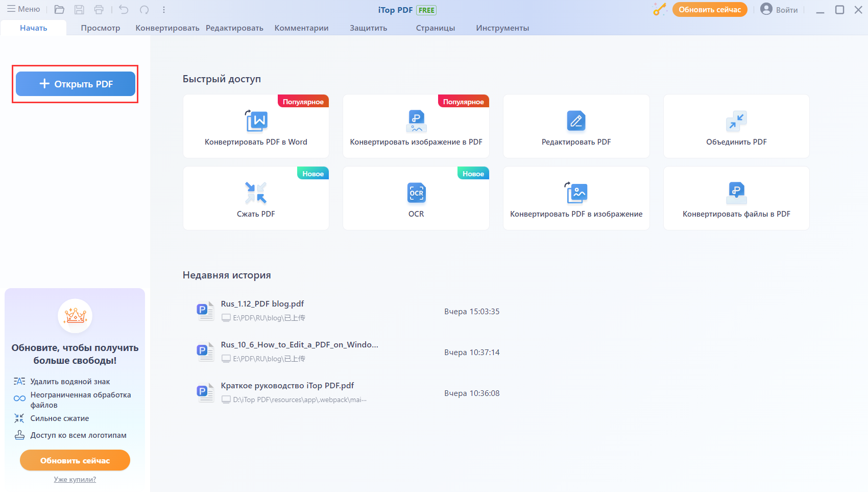
Task: Go to the Инструменты tab
Action: (x=502, y=28)
